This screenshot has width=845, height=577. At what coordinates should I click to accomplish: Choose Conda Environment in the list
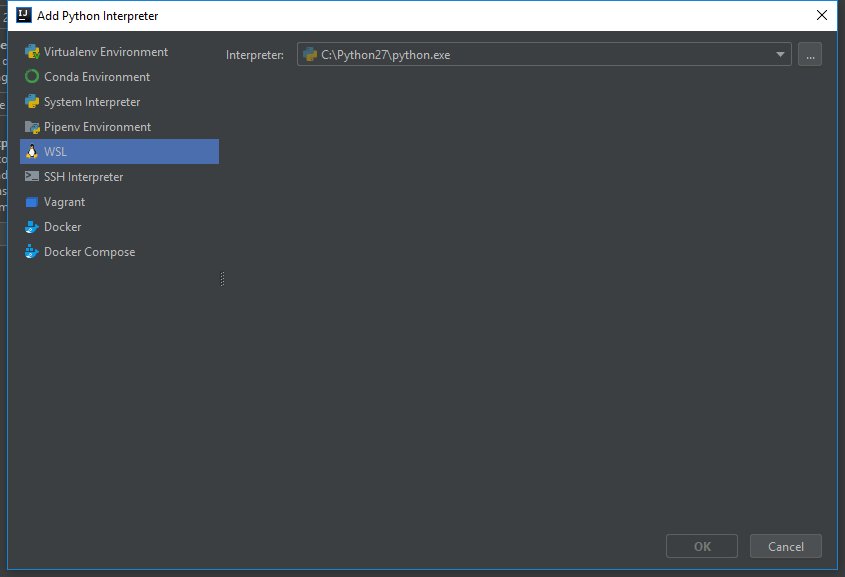120,77
